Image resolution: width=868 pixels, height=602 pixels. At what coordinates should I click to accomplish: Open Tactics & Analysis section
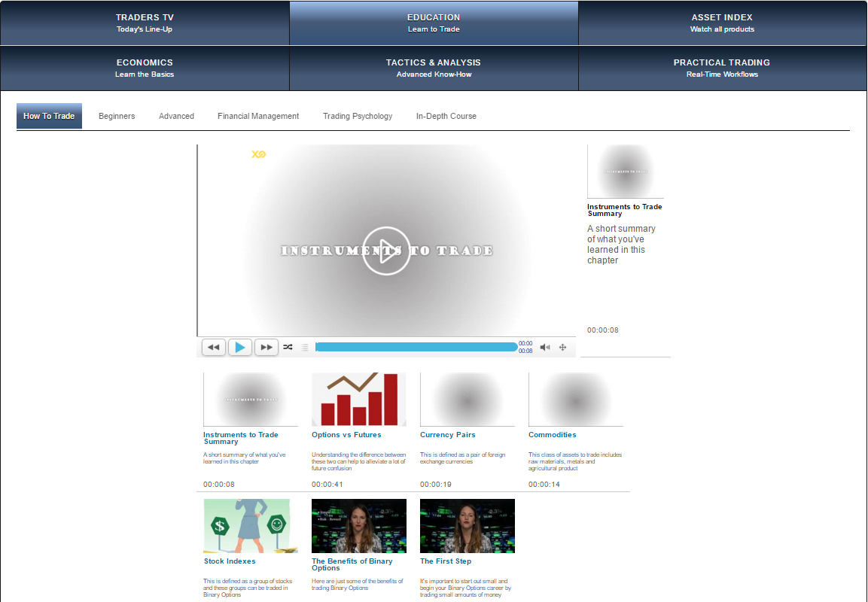434,68
